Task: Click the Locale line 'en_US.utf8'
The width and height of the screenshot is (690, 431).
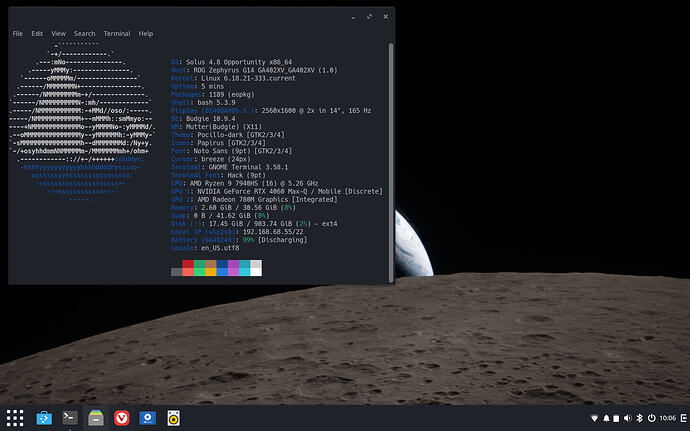Action: [205, 248]
